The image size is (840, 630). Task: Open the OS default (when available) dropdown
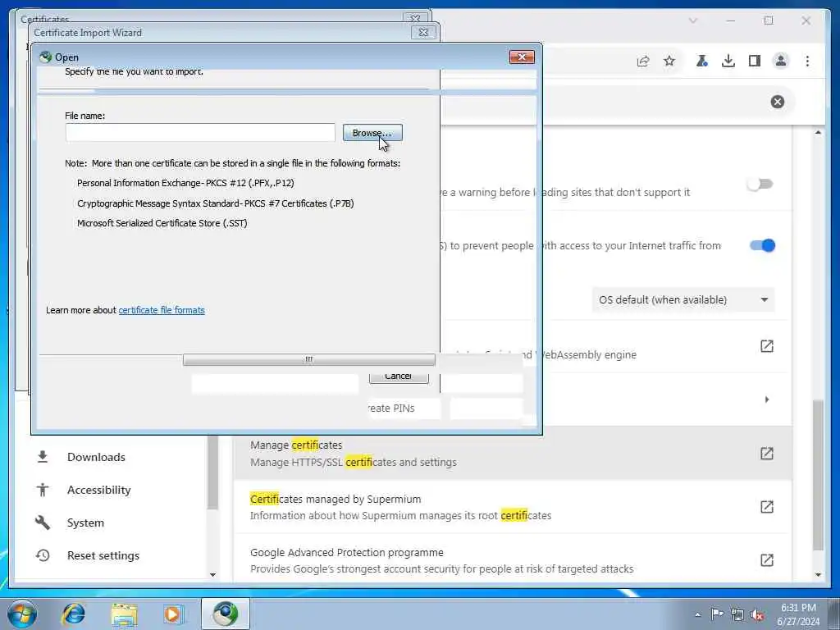(683, 300)
